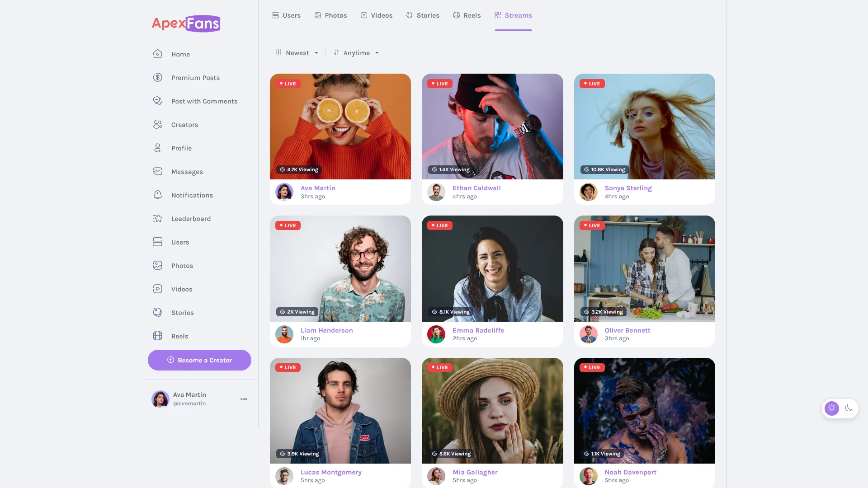The height and width of the screenshot is (488, 868).
Task: Open Noah Davenport's live stream thumbnail
Action: [645, 411]
